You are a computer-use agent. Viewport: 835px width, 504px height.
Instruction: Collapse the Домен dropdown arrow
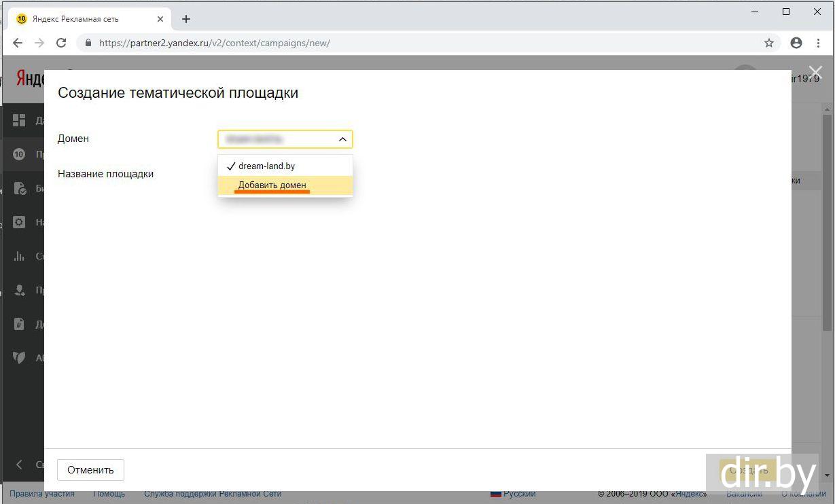click(x=342, y=139)
